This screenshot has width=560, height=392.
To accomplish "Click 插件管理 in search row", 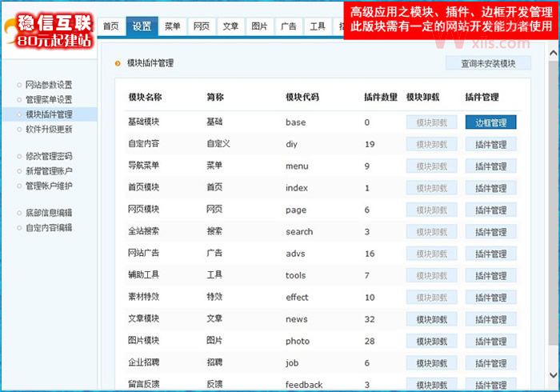I will coord(490,232).
